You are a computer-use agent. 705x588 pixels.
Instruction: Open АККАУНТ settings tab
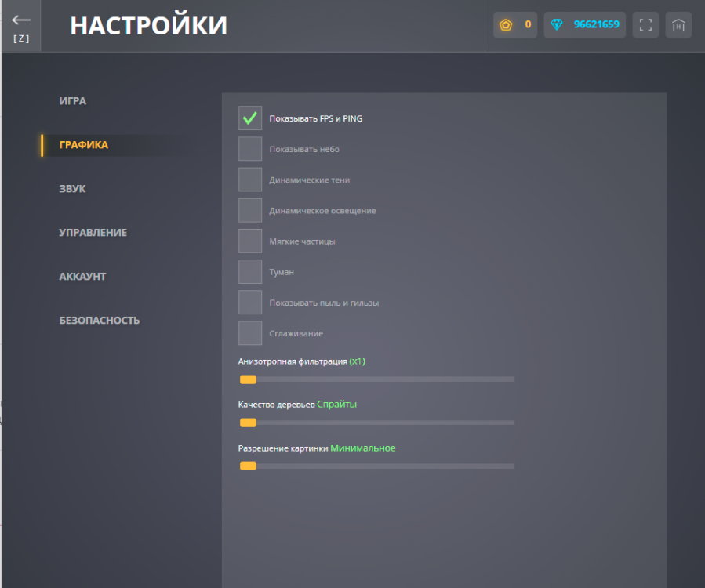pos(82,277)
